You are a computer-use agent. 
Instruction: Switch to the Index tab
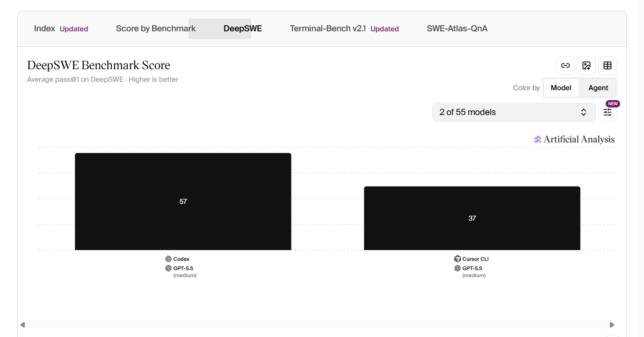click(x=61, y=29)
